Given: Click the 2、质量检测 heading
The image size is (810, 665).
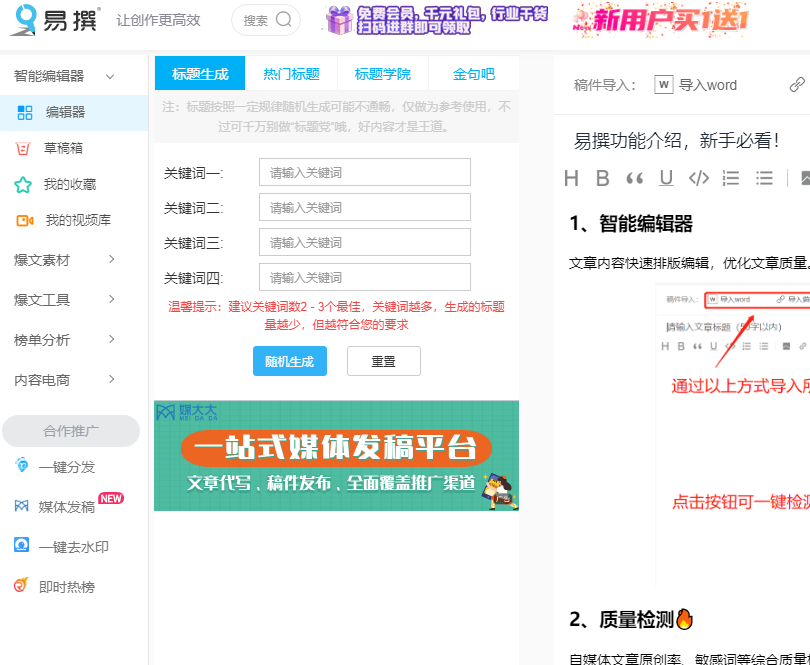Looking at the screenshot, I should [631, 618].
